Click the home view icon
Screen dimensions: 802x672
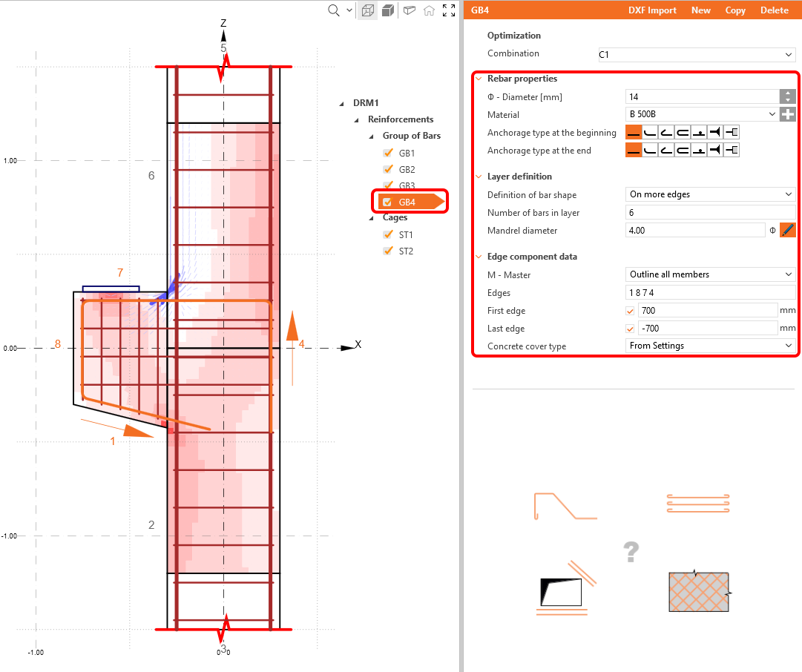[x=429, y=10]
